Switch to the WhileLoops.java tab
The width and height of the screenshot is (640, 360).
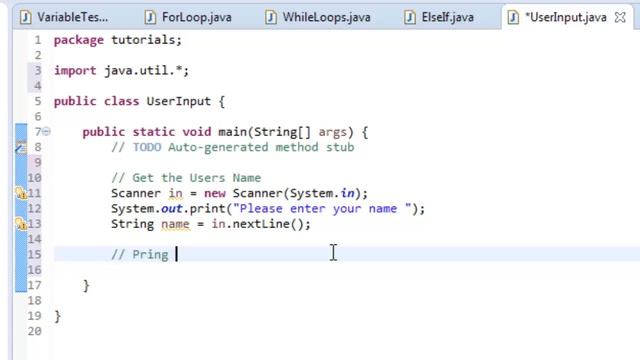click(x=318, y=17)
